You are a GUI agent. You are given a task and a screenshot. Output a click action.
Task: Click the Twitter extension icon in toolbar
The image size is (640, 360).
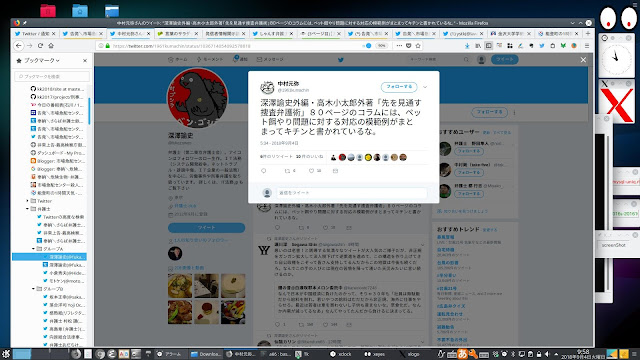(542, 46)
